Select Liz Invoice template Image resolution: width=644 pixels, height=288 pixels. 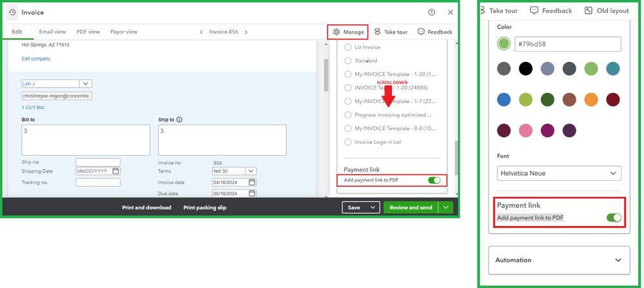(348, 47)
